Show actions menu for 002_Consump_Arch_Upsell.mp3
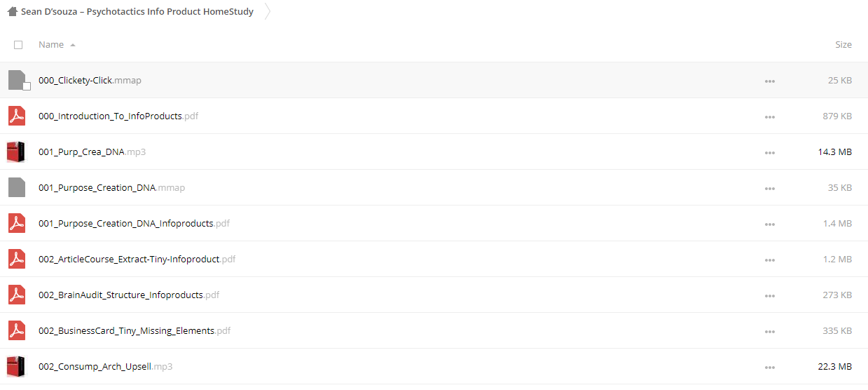 pyautogui.click(x=770, y=367)
